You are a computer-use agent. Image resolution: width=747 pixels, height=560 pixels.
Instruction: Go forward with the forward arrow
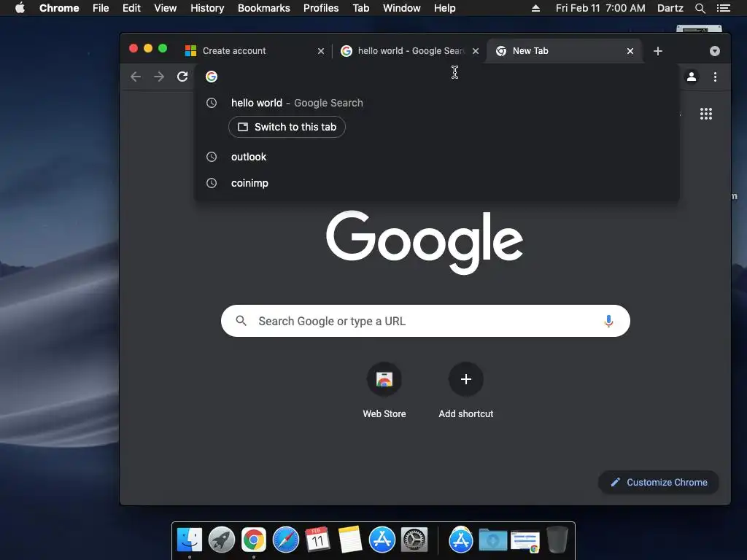159,77
